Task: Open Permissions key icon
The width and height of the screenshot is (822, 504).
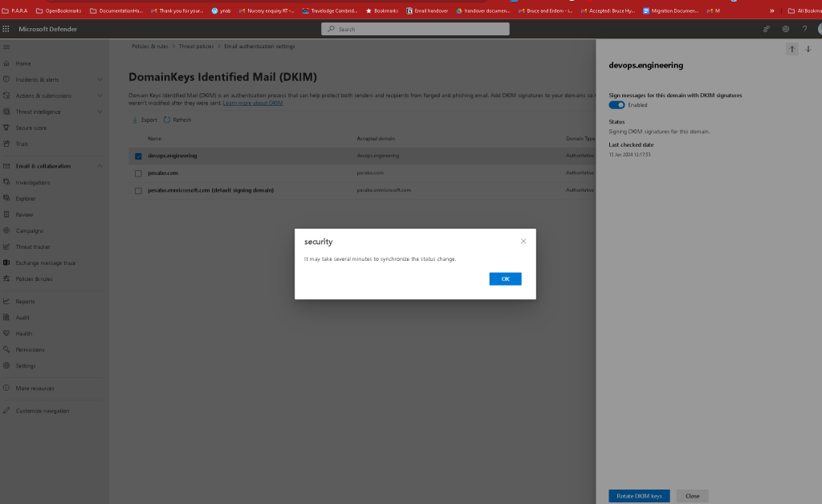Action: tap(6, 349)
